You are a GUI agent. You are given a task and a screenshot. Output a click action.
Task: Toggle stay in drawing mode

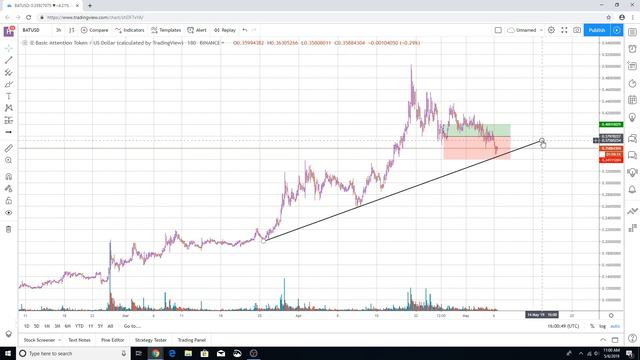point(9,189)
